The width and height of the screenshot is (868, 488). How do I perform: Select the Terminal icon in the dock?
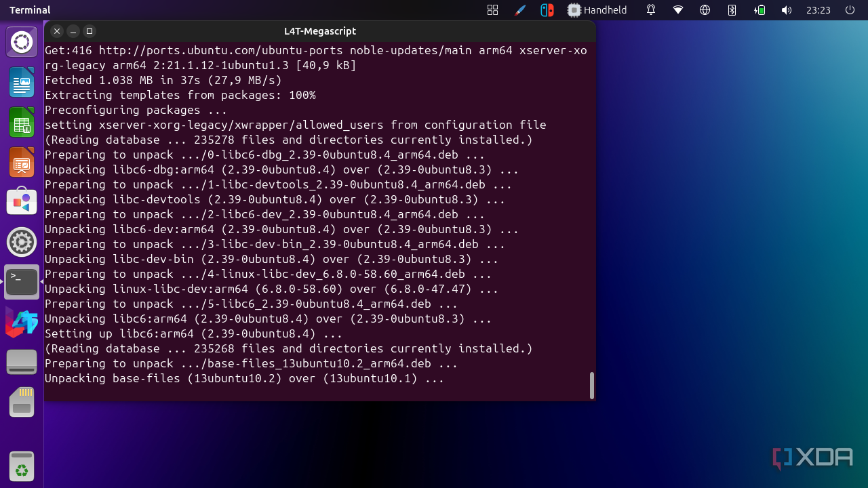pos(22,282)
